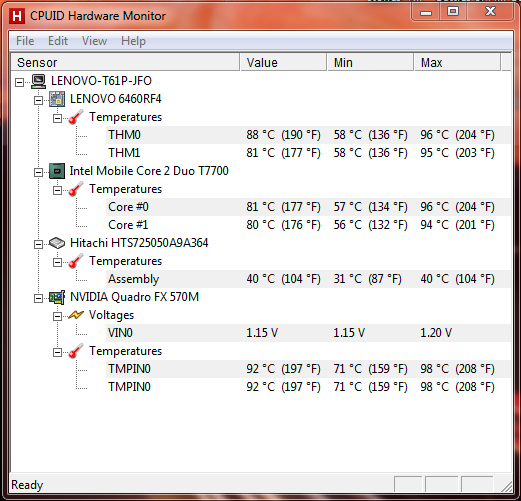Click the Value column header
521x501 pixels.
click(283, 62)
